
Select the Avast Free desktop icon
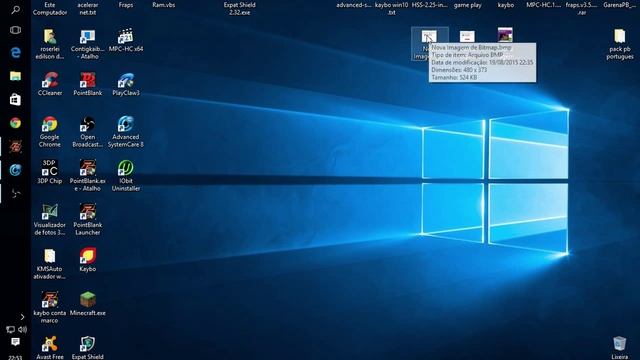tap(50, 348)
